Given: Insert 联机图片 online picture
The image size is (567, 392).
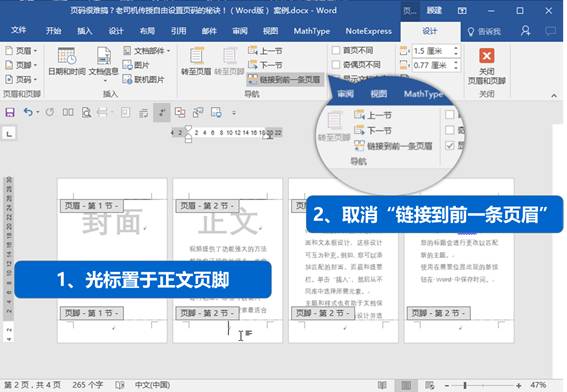Looking at the screenshot, I should (144, 79).
